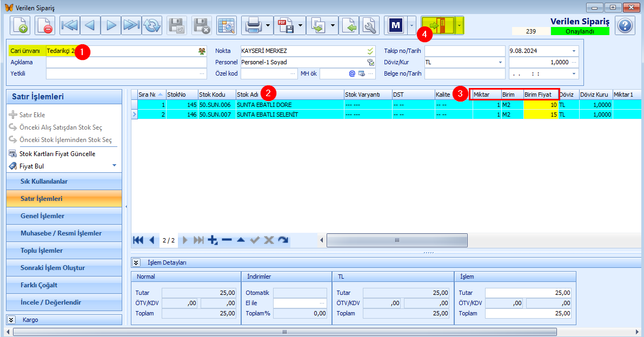Click the grid navigator up-triangle edit icon
Image resolution: width=644 pixels, height=337 pixels.
(x=241, y=240)
